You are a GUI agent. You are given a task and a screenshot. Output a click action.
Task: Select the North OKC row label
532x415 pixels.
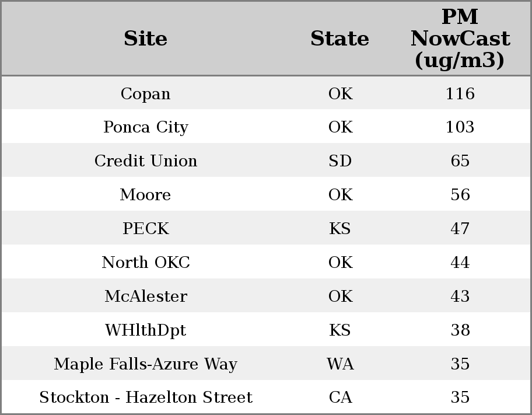click(x=146, y=263)
